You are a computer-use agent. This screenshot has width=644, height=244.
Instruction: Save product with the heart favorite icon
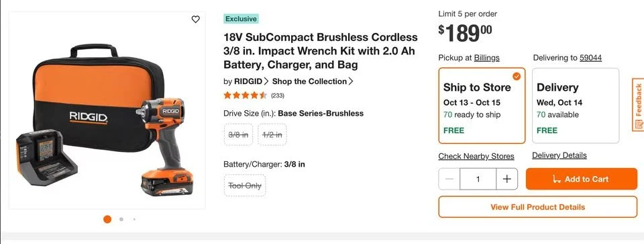pos(195,19)
